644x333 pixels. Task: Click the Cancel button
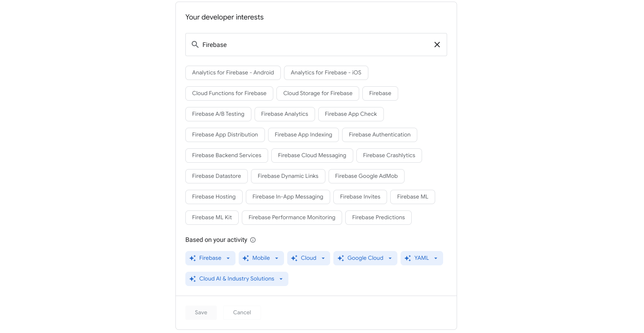(x=242, y=313)
